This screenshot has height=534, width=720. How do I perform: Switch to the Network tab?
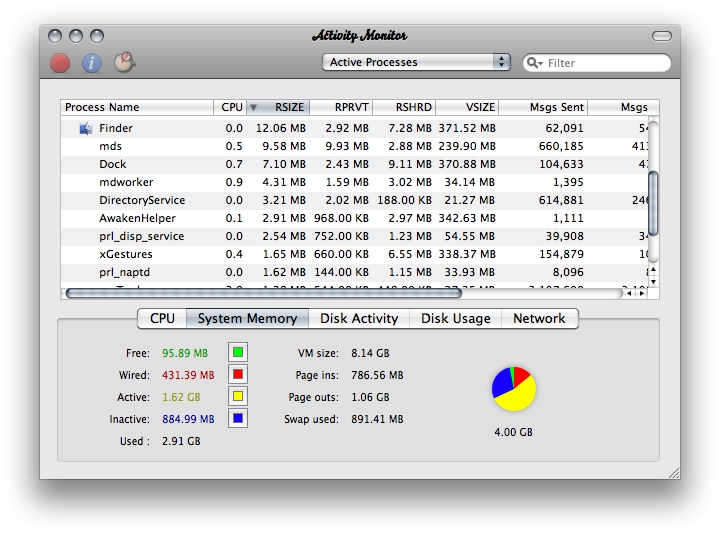click(540, 318)
